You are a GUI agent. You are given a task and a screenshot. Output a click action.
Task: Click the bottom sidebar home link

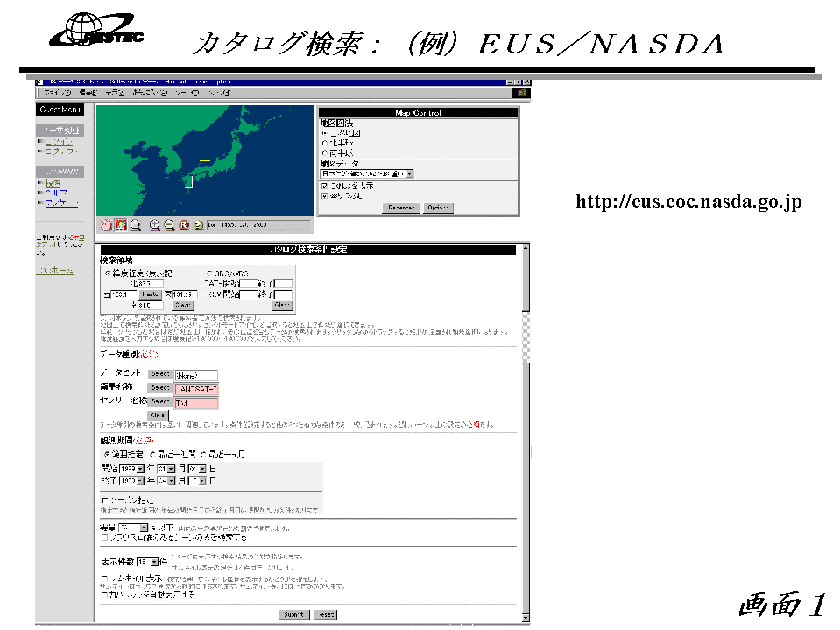[x=54, y=271]
